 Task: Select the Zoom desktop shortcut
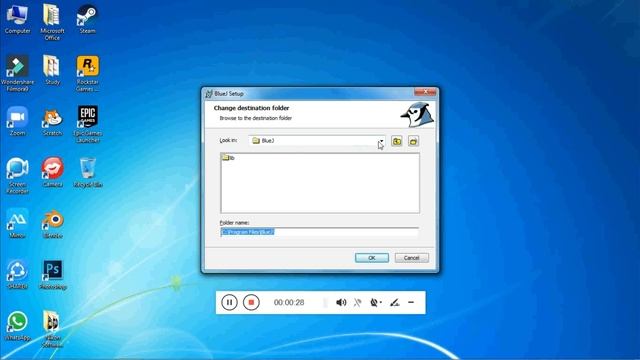[18, 121]
